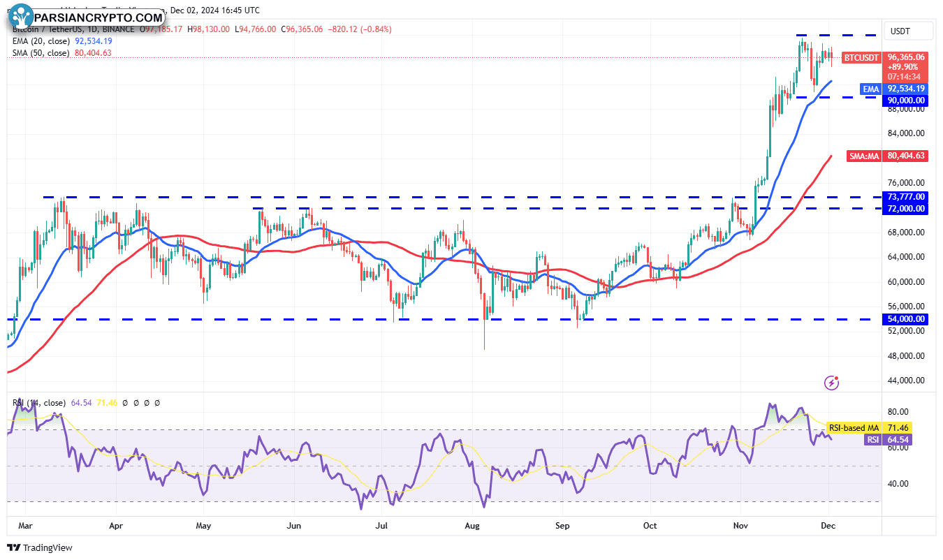Click the 60,000.00 price axis value
The image size is (943, 560).
906,282
